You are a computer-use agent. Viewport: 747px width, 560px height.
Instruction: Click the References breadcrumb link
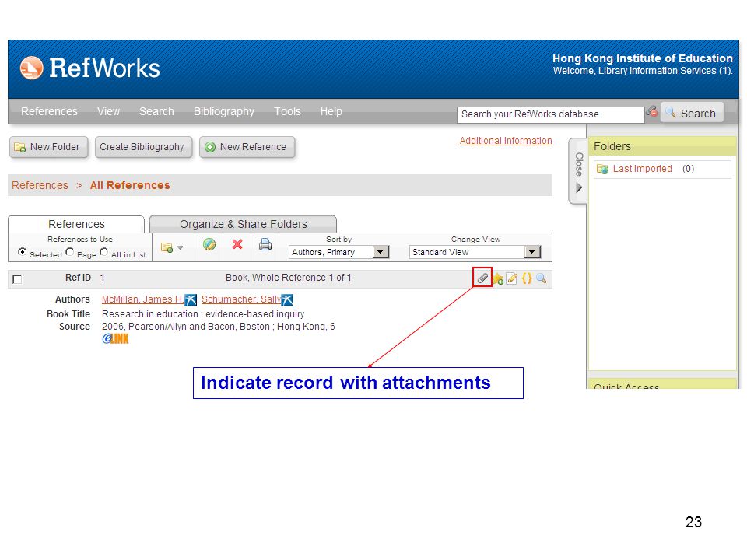point(40,185)
